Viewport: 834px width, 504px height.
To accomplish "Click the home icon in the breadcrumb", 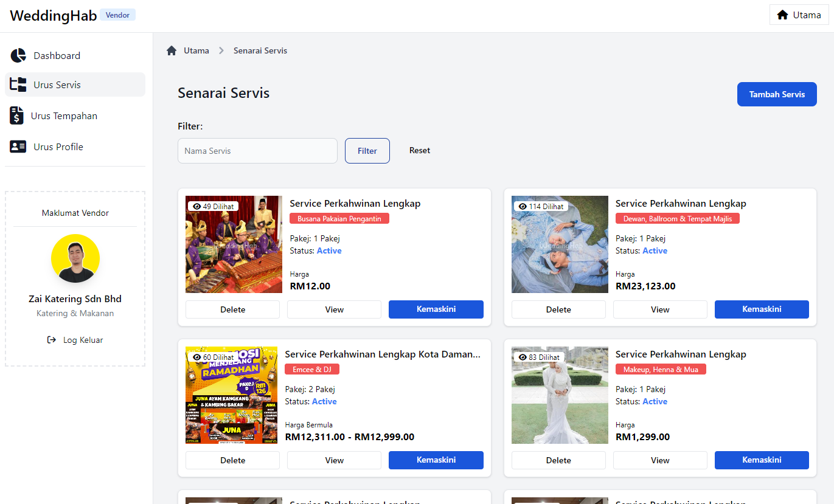I will tap(172, 50).
